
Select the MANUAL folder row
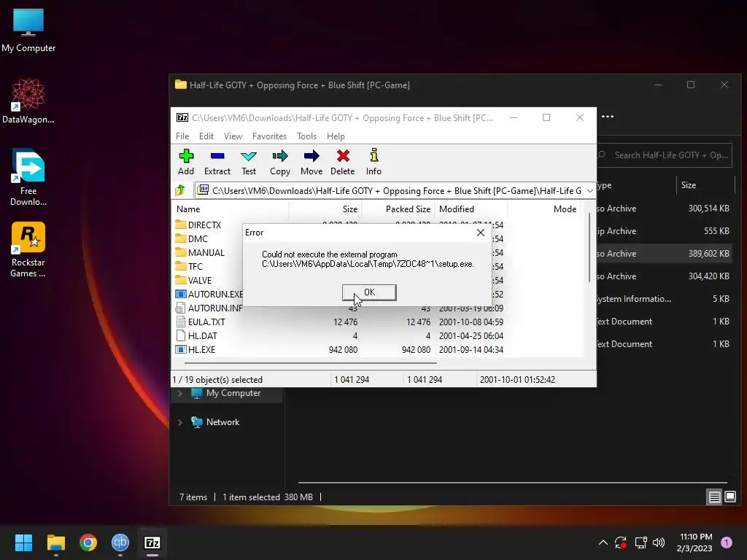click(200, 252)
